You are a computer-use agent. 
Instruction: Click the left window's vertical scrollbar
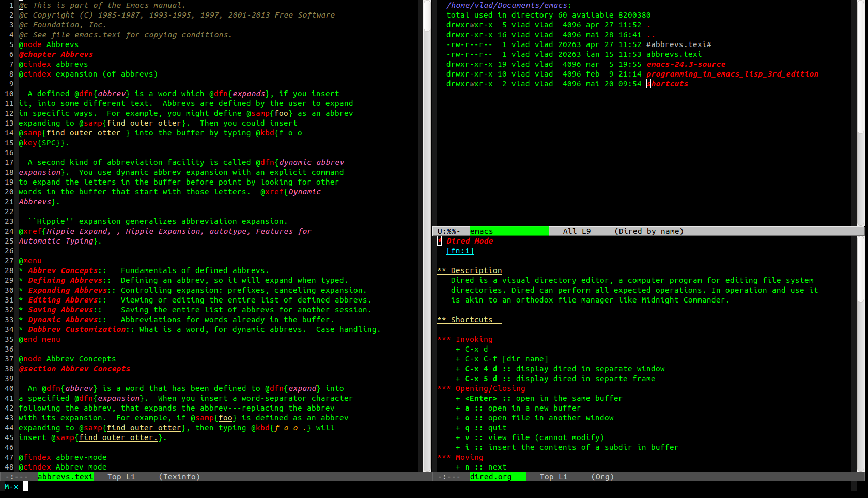coord(427,235)
